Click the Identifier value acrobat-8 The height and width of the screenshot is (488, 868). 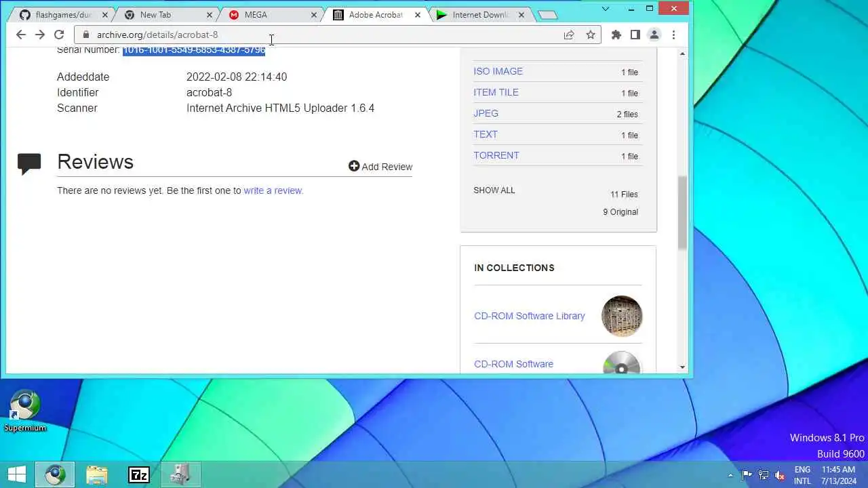(209, 92)
